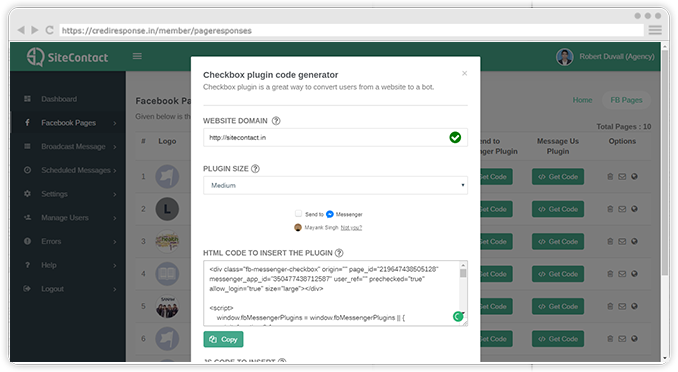
Task: Open the Plugin Size dropdown
Action: click(x=335, y=185)
